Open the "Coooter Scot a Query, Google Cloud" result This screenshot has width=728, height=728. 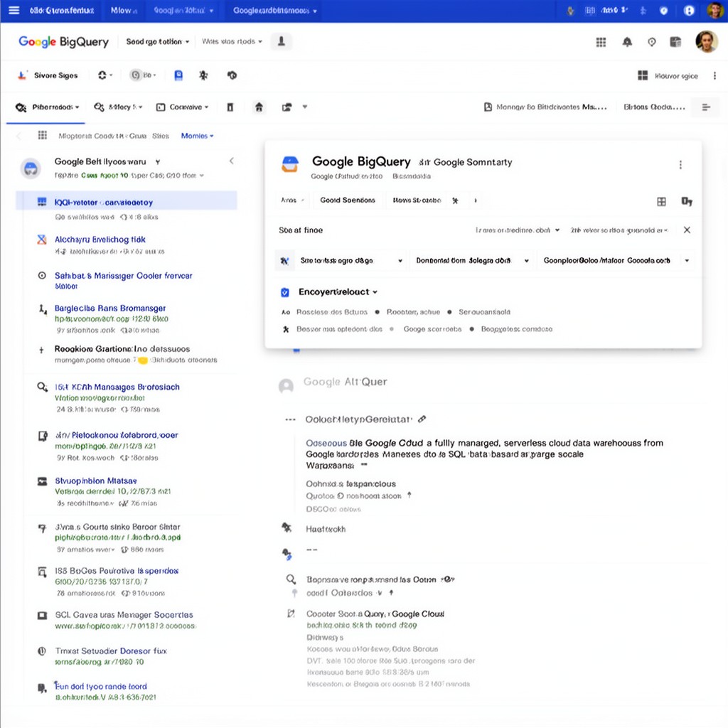pyautogui.click(x=375, y=614)
